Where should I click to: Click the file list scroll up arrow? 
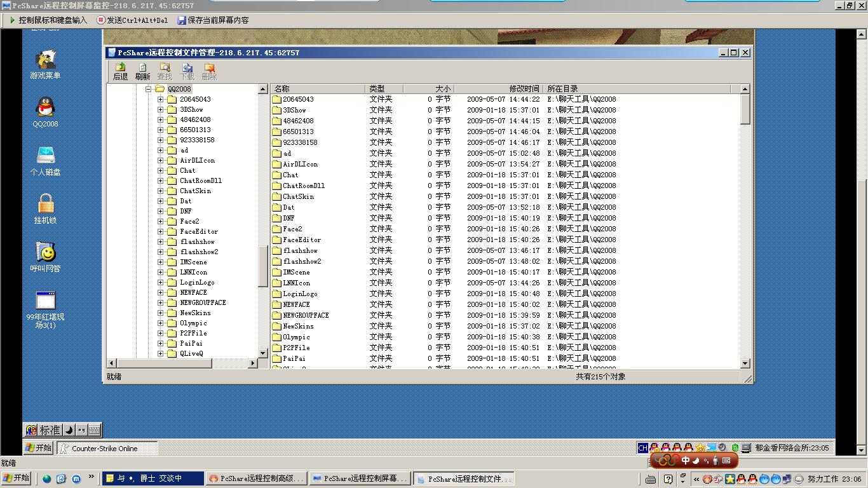pos(745,89)
